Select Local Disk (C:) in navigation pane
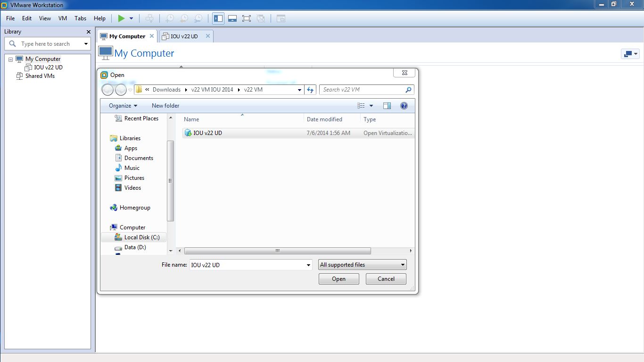This screenshot has height=362, width=644. 142,237
